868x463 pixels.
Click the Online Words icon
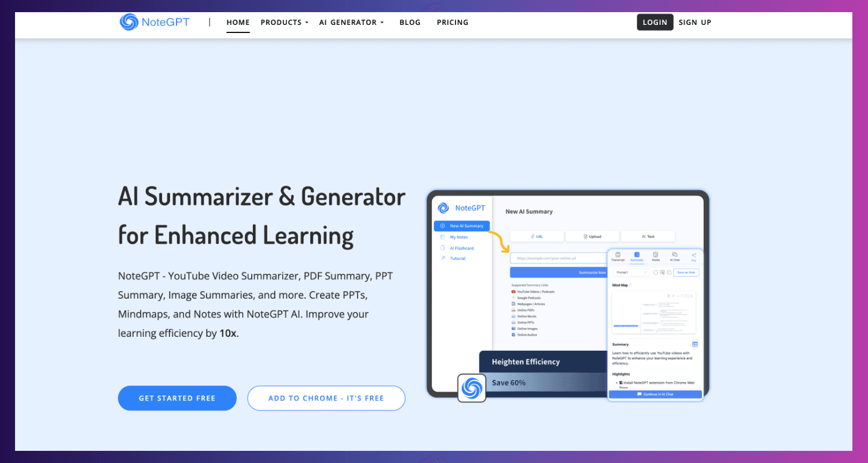coord(513,317)
